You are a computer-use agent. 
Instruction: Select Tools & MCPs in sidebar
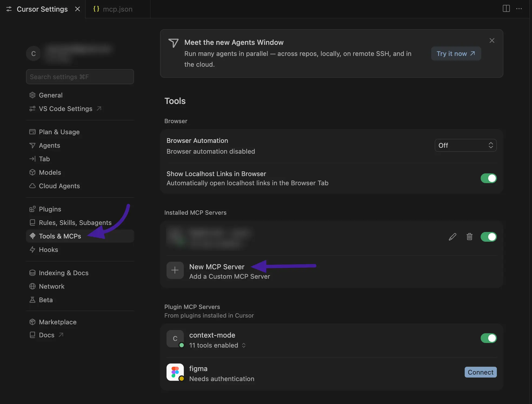point(80,236)
